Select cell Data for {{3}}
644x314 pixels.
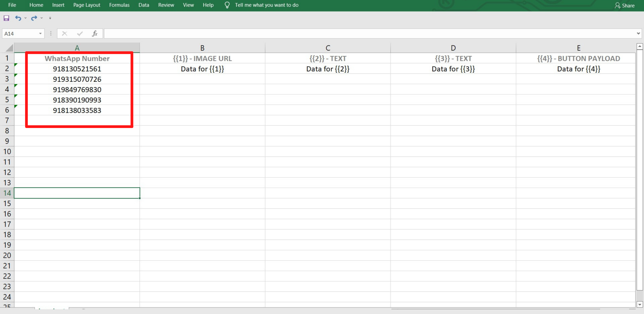click(453, 69)
